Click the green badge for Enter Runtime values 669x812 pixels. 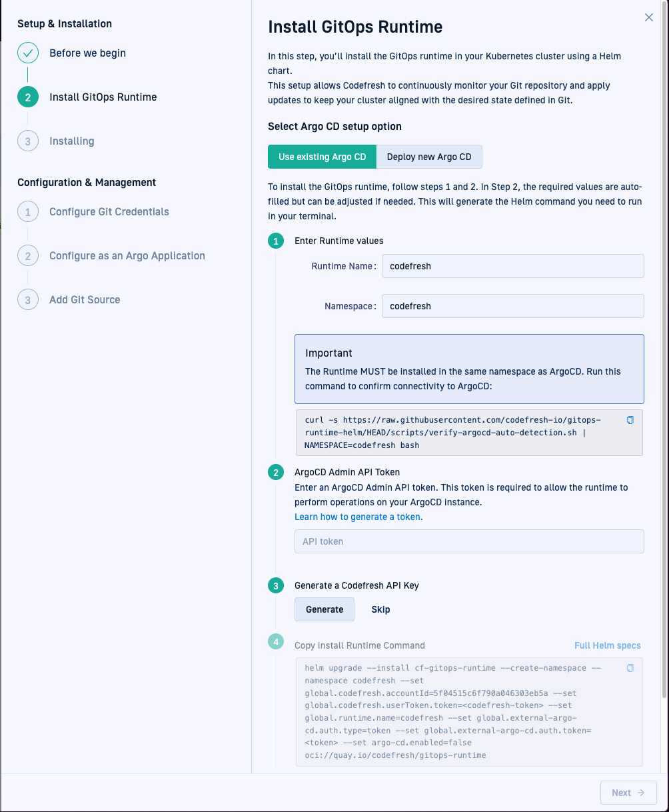pyautogui.click(x=276, y=241)
